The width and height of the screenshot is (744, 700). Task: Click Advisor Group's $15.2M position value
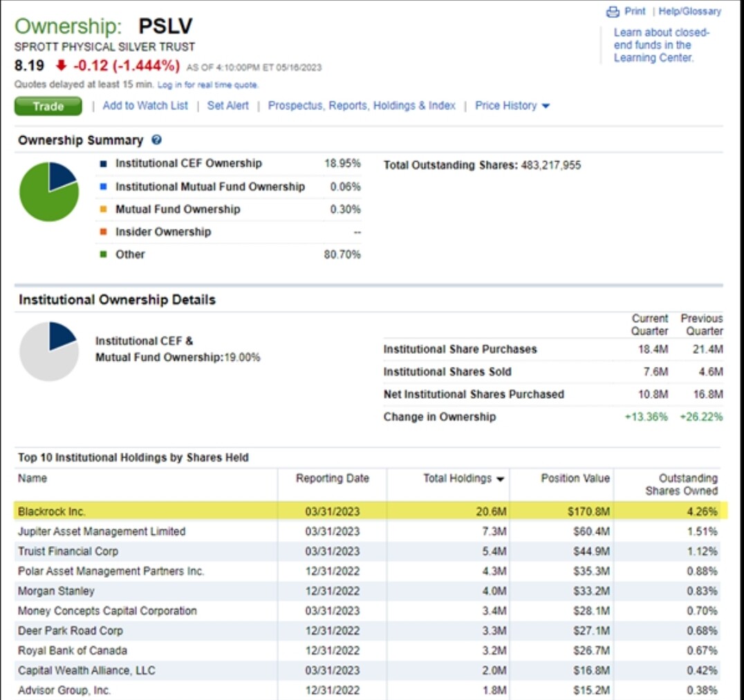591,690
